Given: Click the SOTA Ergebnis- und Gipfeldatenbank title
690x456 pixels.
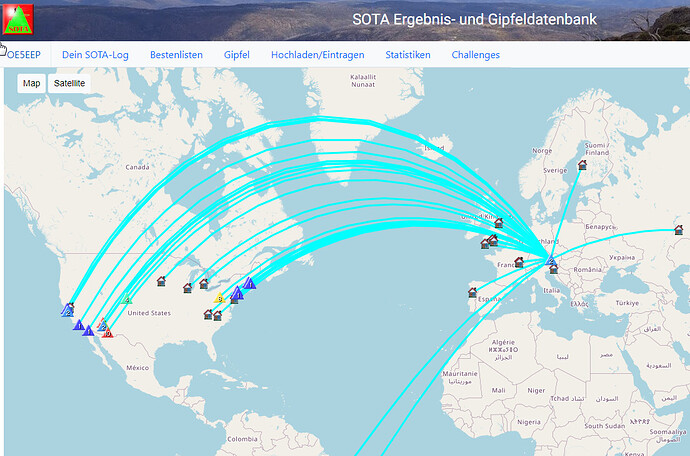Looking at the screenshot, I should click(474, 19).
